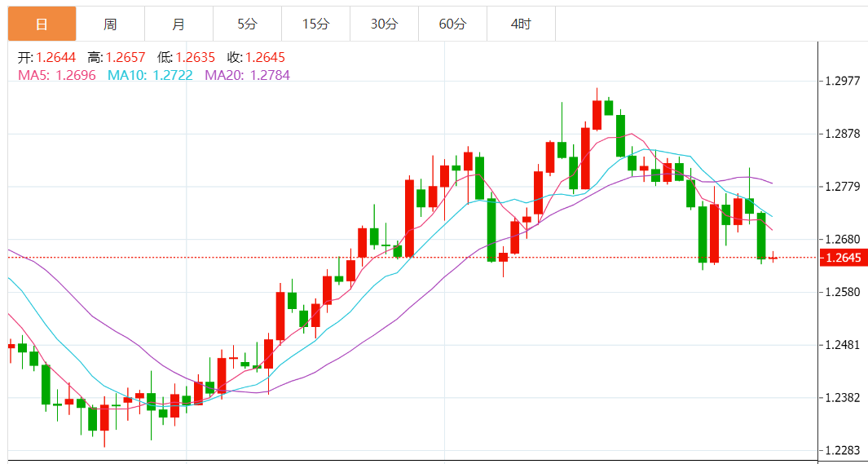
Task: Click the MA5 1.2696 indicator label
Action: 57,75
